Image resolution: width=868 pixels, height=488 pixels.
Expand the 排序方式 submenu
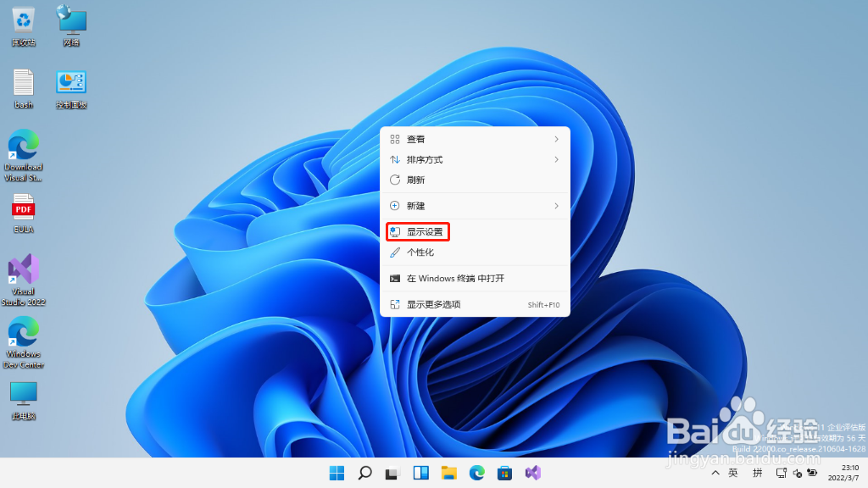tap(475, 160)
